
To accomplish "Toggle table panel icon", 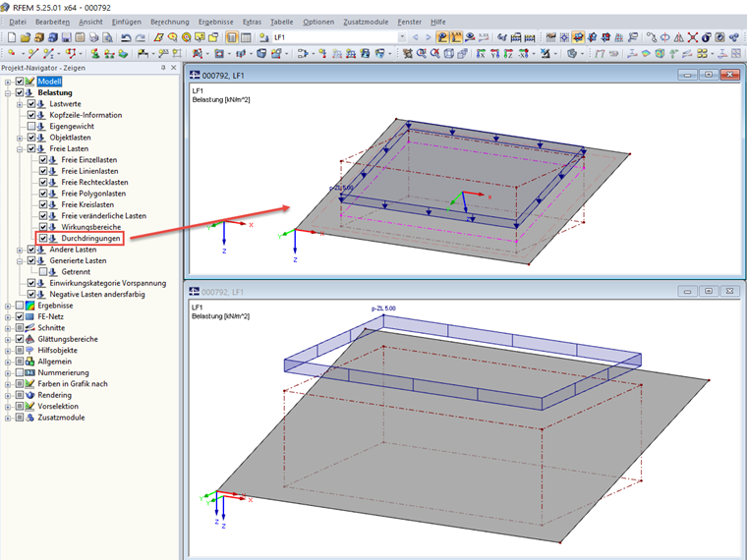I will point(246,37).
